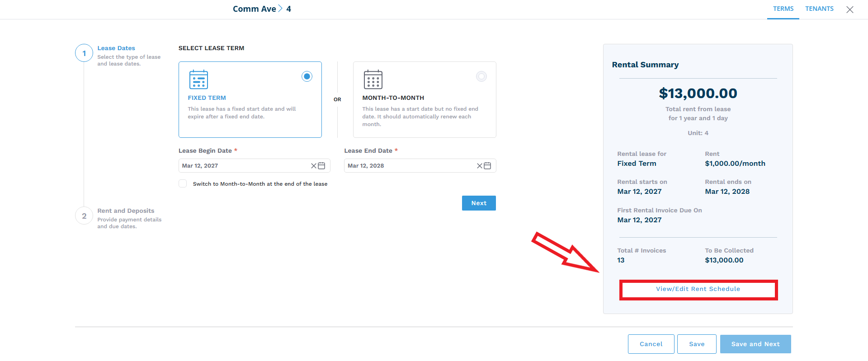Enable switch to Month-to-Month at lease end
The width and height of the screenshot is (868, 361).
coord(183,183)
